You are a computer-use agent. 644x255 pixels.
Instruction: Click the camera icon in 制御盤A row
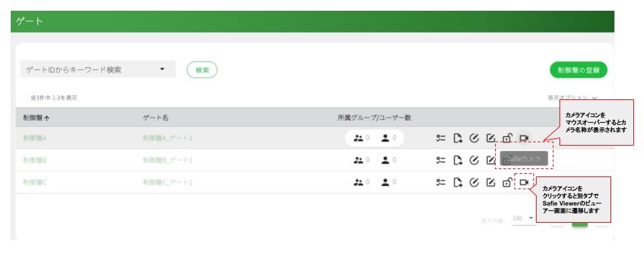pyautogui.click(x=524, y=138)
